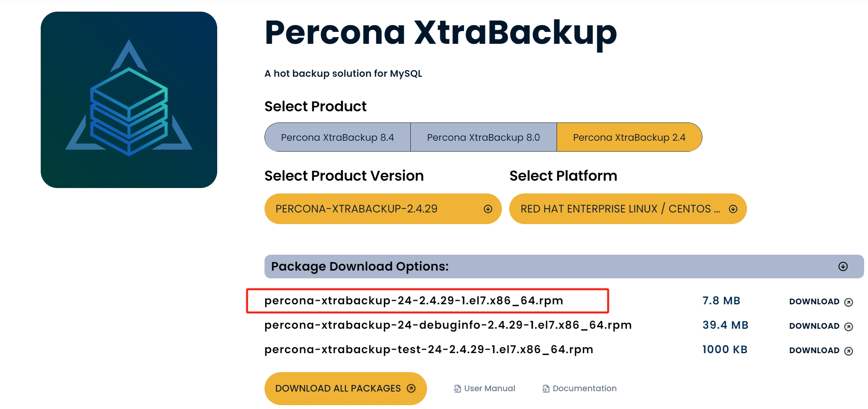Choose the Percona XtraBackup 2.4 tab
This screenshot has width=868, height=409.
point(629,137)
